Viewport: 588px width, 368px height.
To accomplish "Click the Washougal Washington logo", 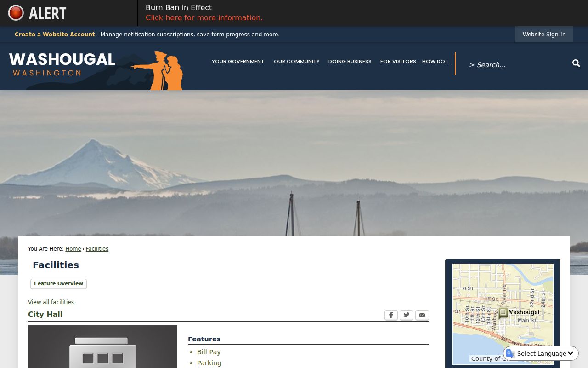I will [x=96, y=70].
